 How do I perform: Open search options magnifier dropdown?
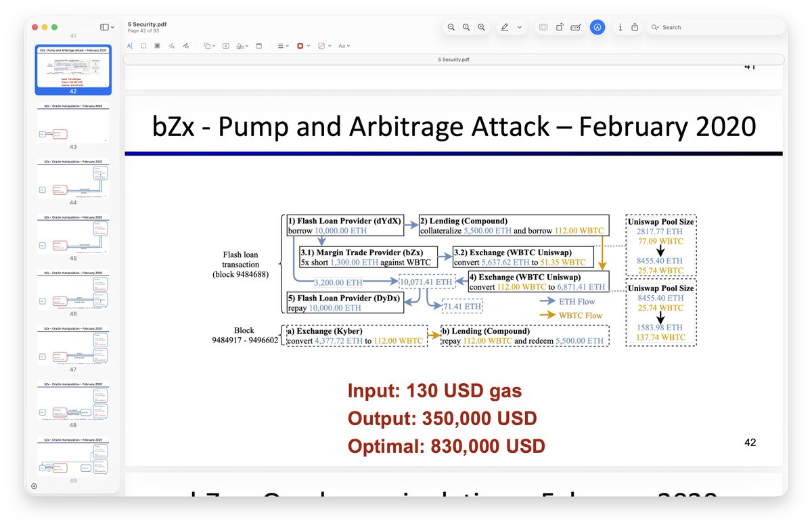click(x=655, y=27)
